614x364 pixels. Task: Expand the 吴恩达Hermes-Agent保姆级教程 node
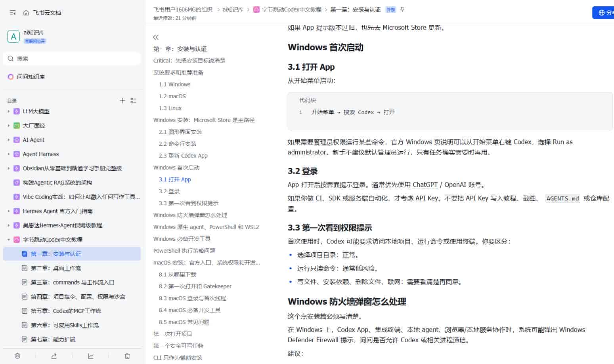point(9,225)
